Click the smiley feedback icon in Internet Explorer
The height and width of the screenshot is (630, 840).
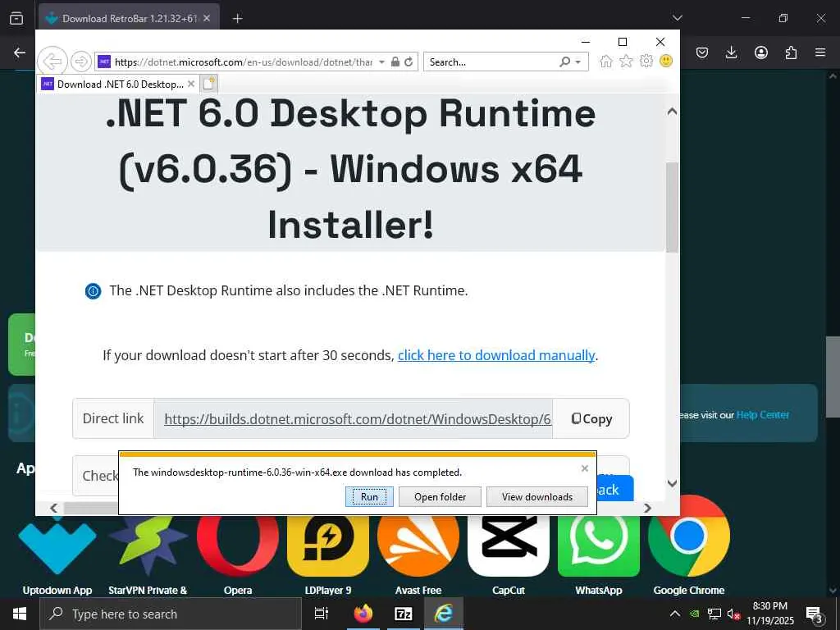666,61
